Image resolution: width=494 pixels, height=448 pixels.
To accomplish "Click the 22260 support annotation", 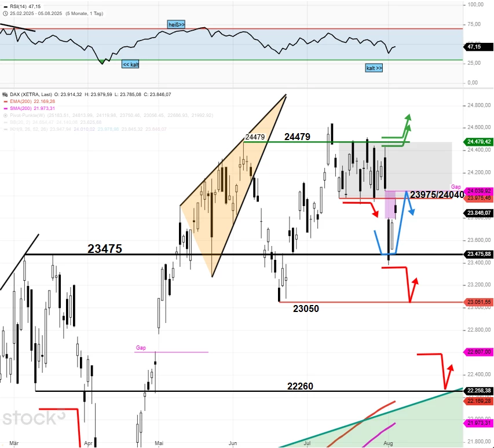I will (x=300, y=386).
